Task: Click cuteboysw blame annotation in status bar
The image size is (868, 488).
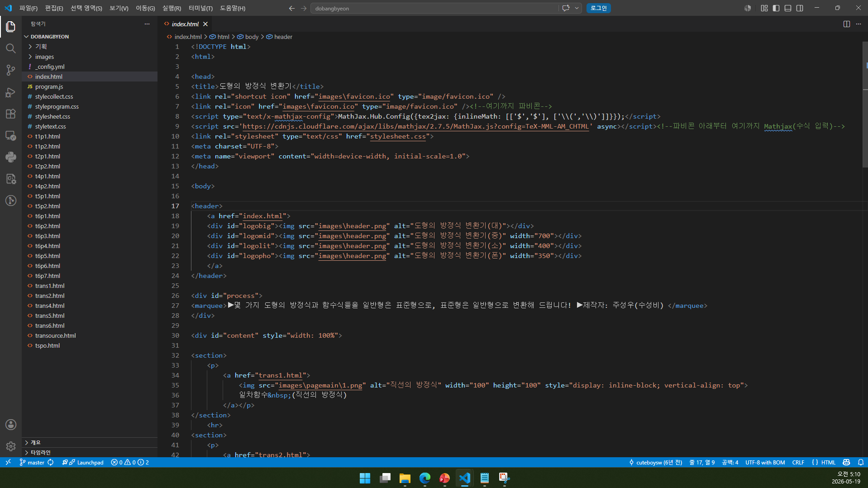Action: click(655, 462)
